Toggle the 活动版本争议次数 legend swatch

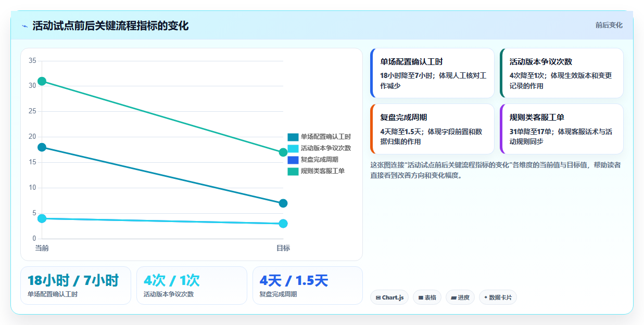(293, 148)
